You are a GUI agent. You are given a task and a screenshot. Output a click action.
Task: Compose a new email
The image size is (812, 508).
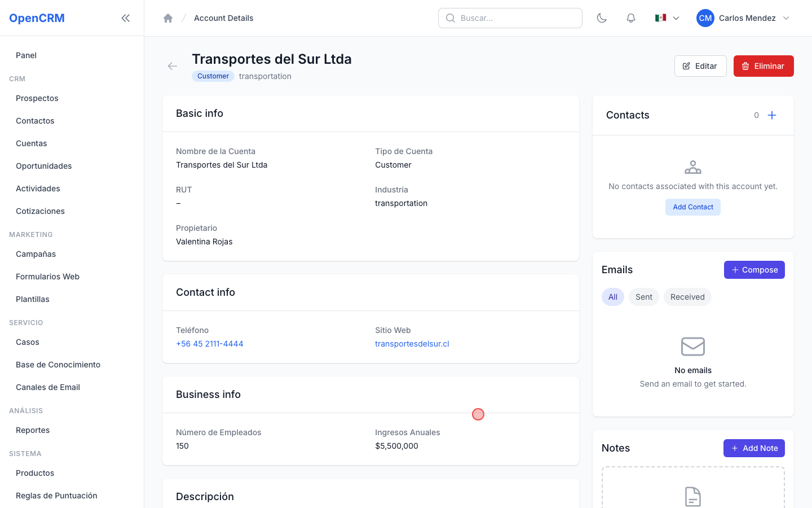(754, 270)
